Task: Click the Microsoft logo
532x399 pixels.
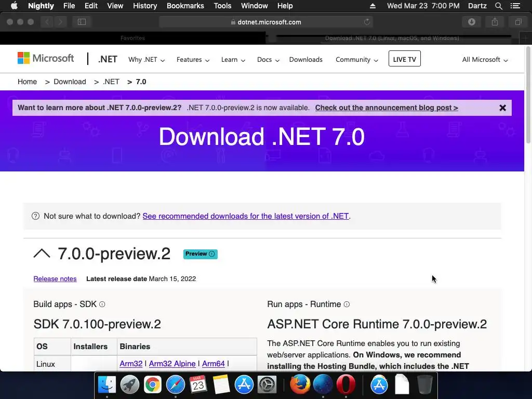Action: click(x=46, y=58)
